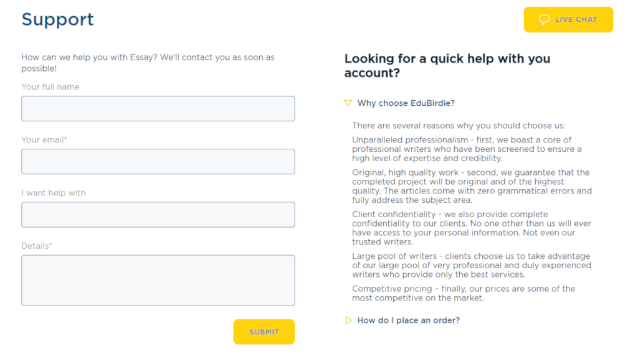Viewport: 638px width, 364px height.
Task: Click the 'Your full name' field label
Action: pos(50,87)
